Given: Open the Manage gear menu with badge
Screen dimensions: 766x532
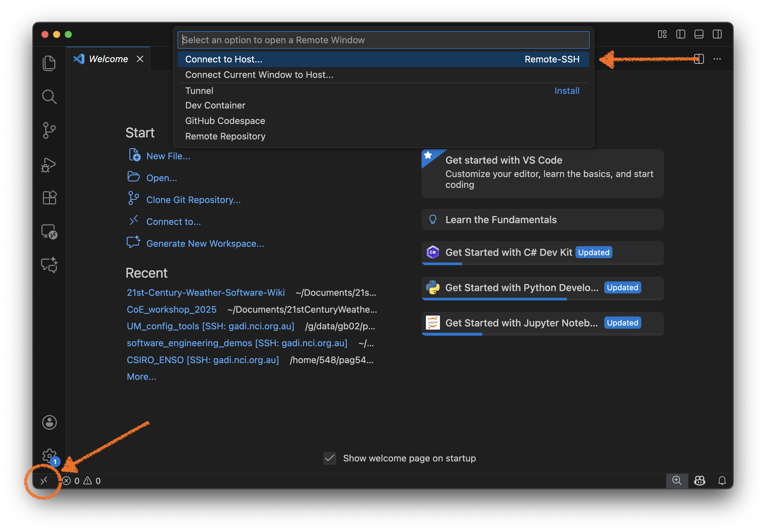Looking at the screenshot, I should (x=49, y=456).
